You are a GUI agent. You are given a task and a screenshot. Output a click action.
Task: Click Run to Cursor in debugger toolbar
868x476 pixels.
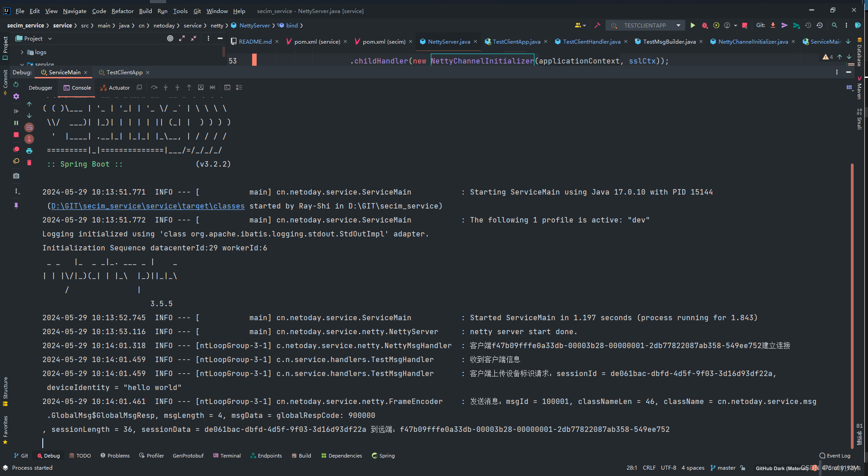point(212,87)
